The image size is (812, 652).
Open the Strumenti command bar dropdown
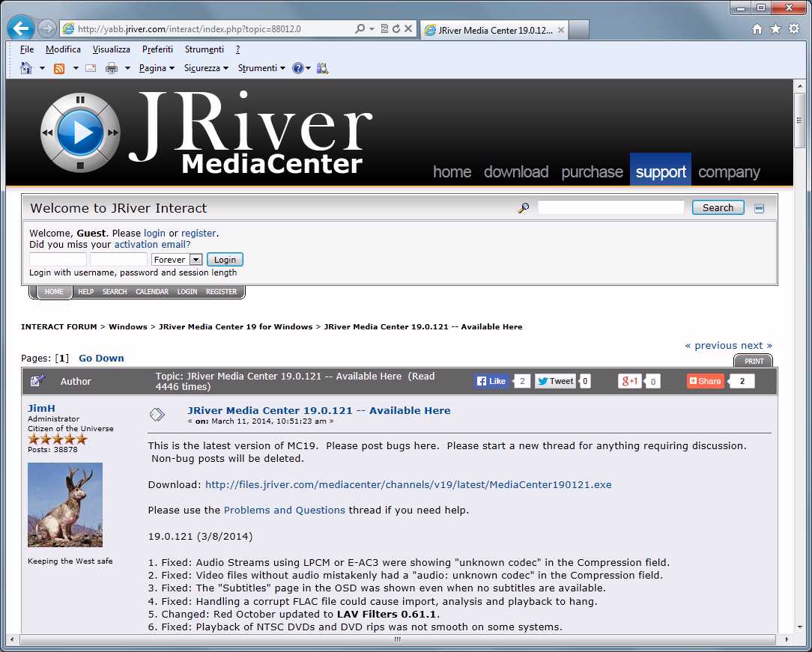tap(261, 68)
